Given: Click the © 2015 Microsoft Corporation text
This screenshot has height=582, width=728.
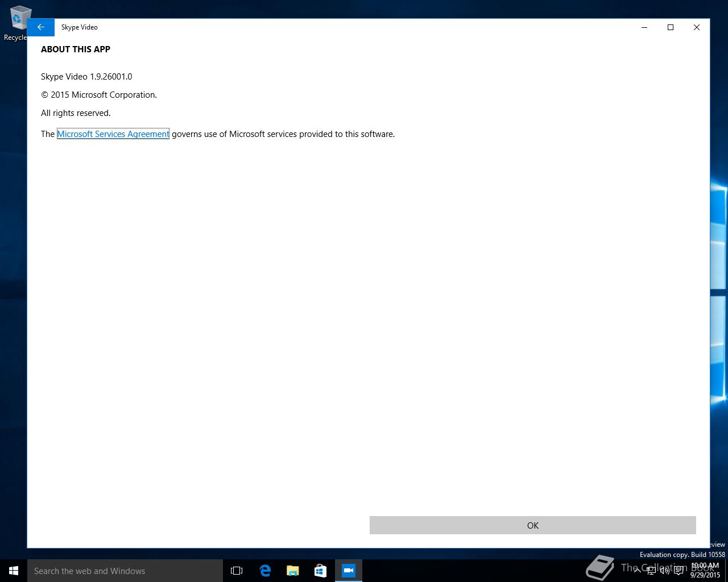Looking at the screenshot, I should tap(99, 95).
